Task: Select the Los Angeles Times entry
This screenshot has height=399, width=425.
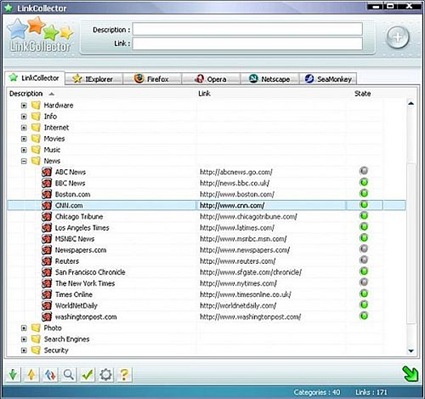Action: tap(82, 228)
